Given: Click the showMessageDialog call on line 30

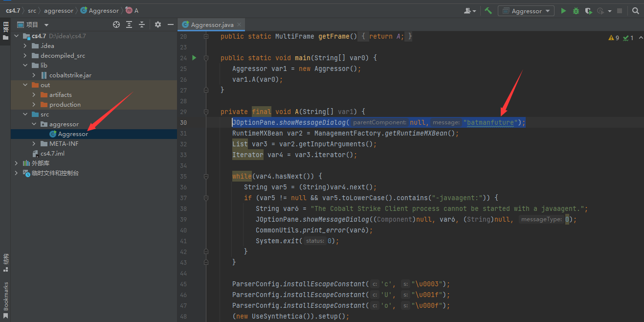Looking at the screenshot, I should tap(312, 122).
